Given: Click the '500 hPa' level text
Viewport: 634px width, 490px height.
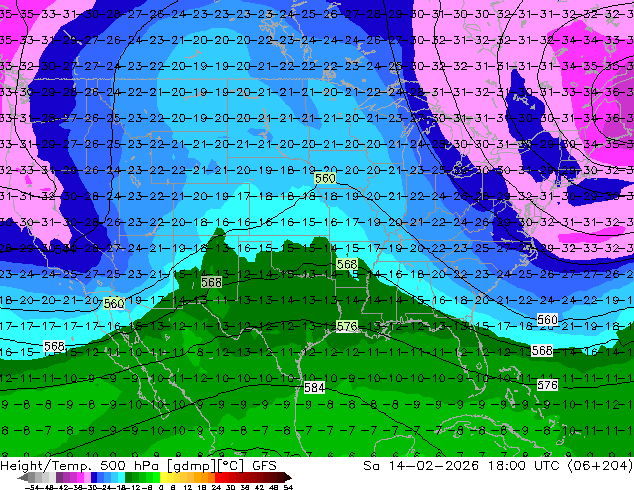Looking at the screenshot, I should (129, 466).
